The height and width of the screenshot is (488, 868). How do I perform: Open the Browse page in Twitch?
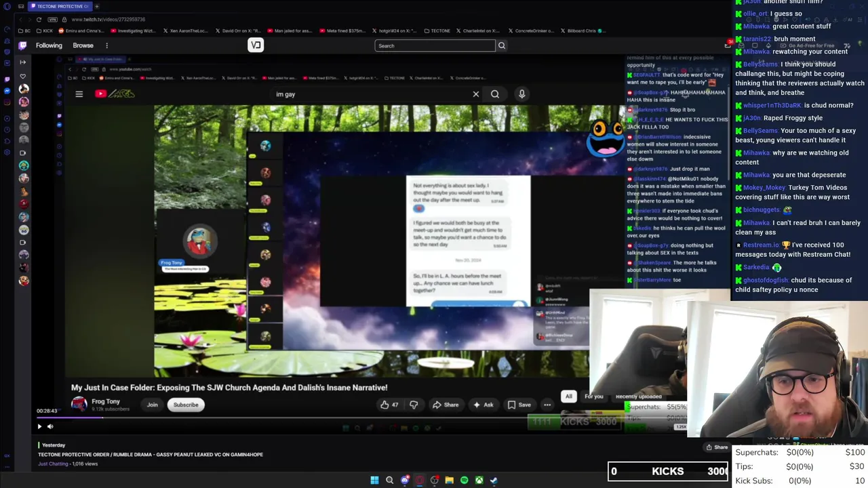click(83, 45)
